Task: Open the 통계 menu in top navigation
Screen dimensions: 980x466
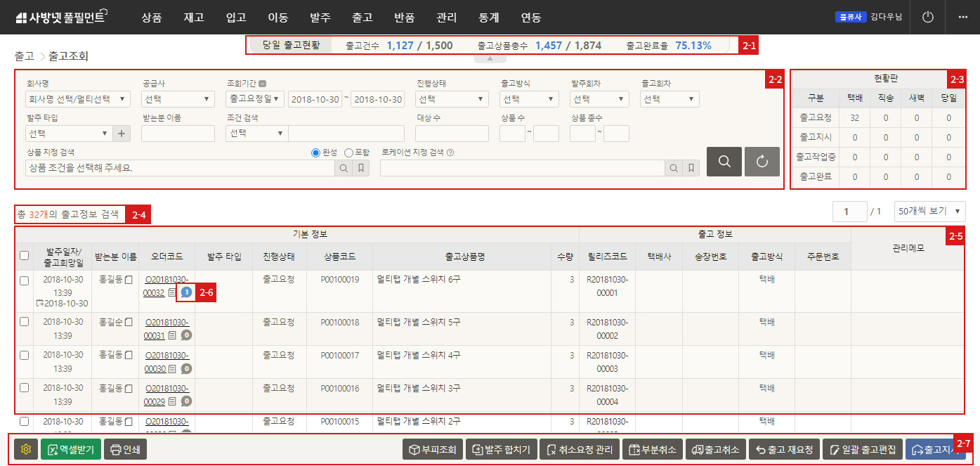Action: pyautogui.click(x=488, y=18)
